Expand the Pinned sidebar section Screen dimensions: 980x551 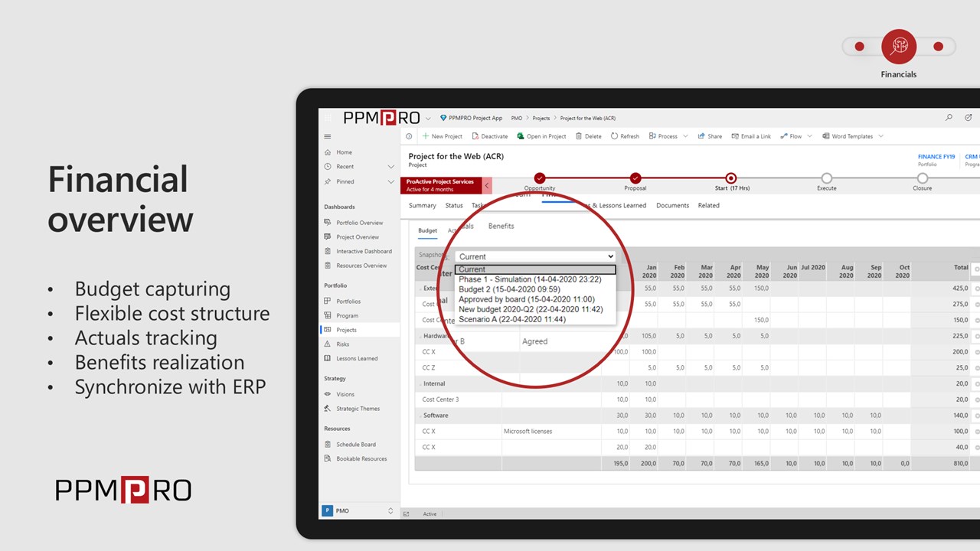(391, 181)
